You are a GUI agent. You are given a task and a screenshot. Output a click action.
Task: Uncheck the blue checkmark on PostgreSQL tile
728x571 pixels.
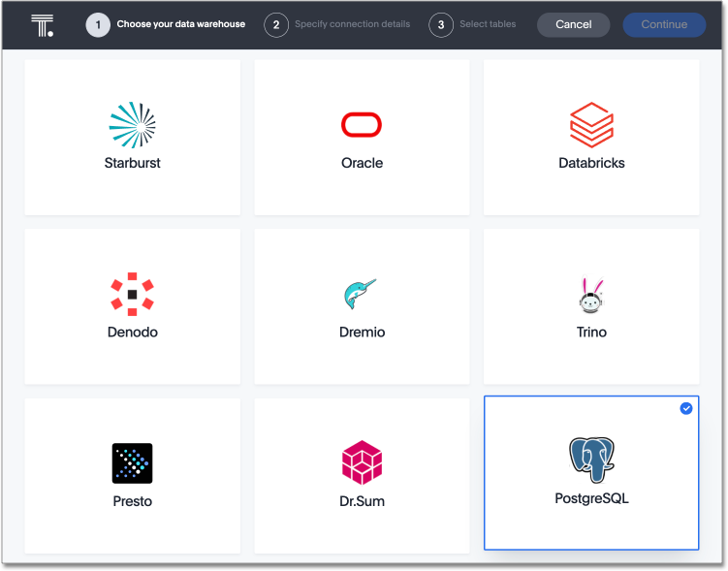(x=686, y=409)
